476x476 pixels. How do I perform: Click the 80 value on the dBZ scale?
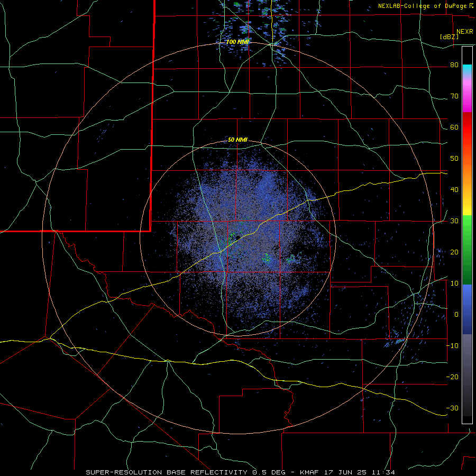[454, 65]
